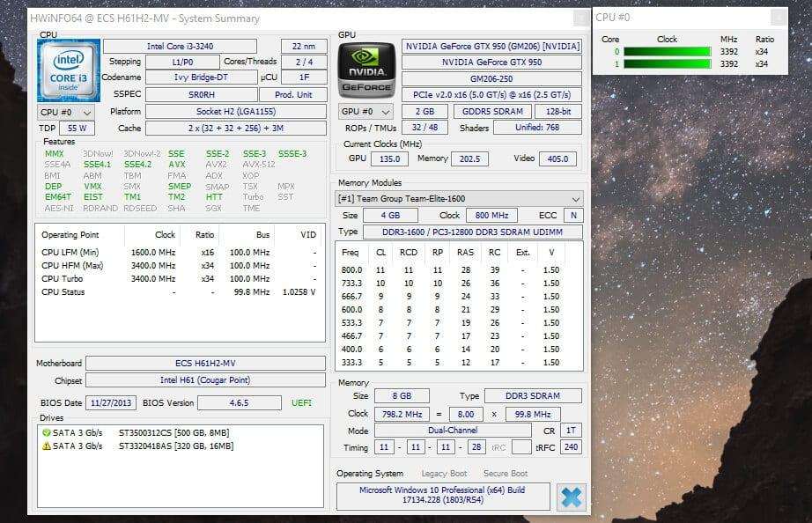The width and height of the screenshot is (812, 523).
Task: Select the SR0RH SSPEC field
Action: [202, 95]
